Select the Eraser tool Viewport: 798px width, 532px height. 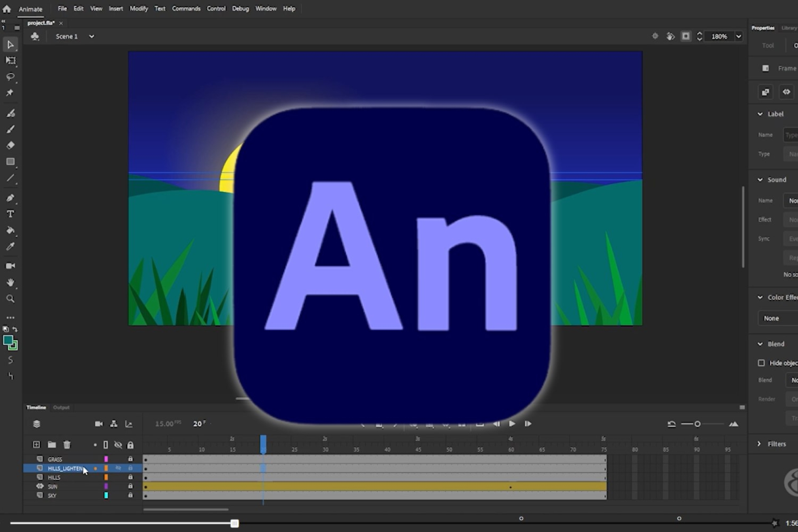pos(10,145)
